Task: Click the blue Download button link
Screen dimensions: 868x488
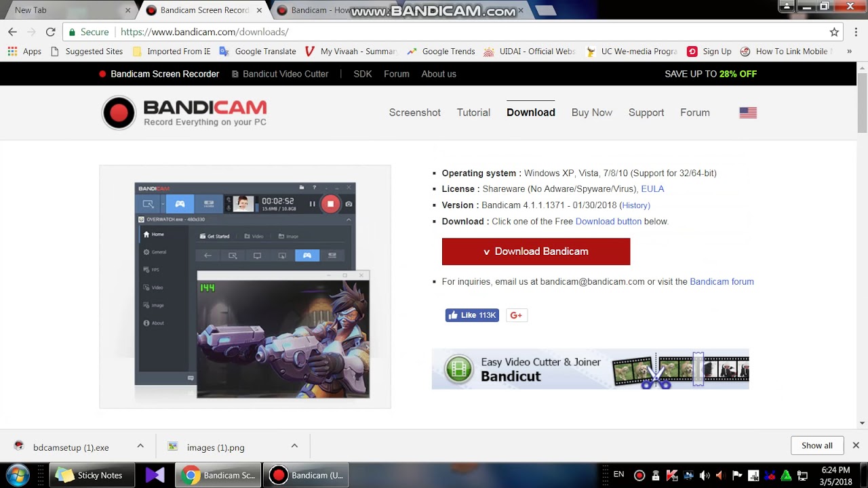Action: (x=608, y=222)
